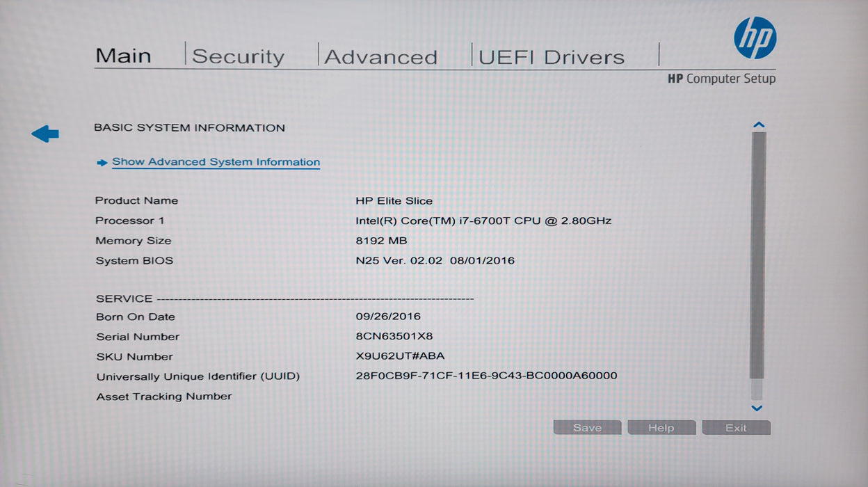
Task: Click the 8192 MB memory value
Action: 381,241
